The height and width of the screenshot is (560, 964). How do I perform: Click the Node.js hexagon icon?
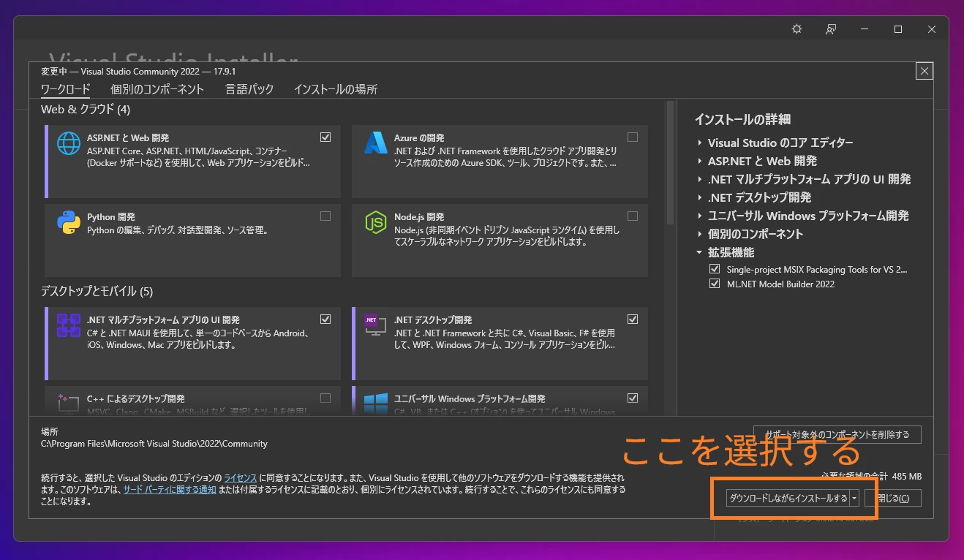[375, 222]
